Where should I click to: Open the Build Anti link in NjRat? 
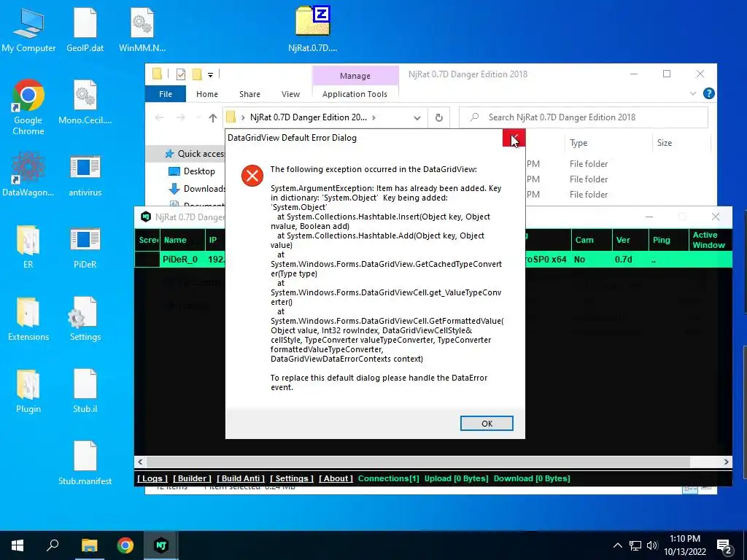pos(241,478)
